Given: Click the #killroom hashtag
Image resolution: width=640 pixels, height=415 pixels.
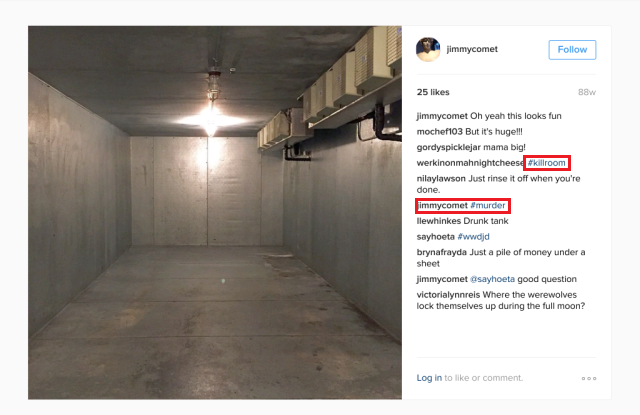Looking at the screenshot, I should click(x=547, y=163).
